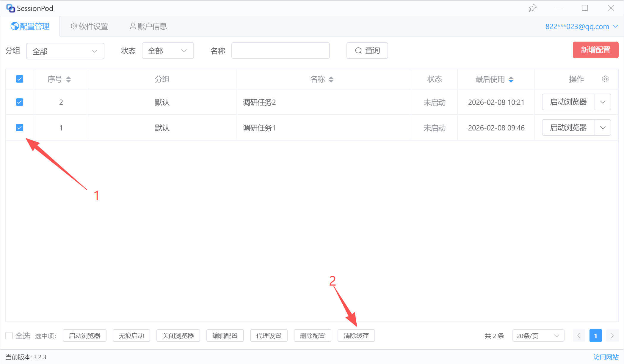Open the 分组 filter dropdown
Image resolution: width=624 pixels, height=364 pixels.
65,51
